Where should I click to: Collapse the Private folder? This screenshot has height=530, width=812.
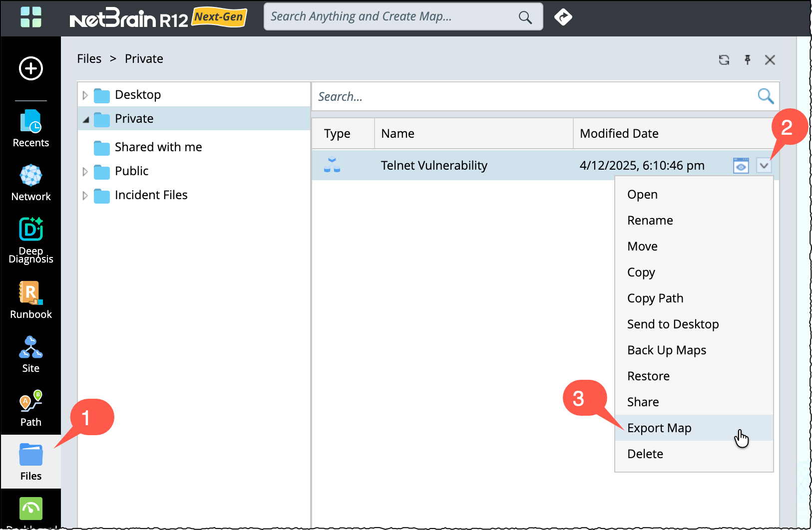pyautogui.click(x=86, y=119)
